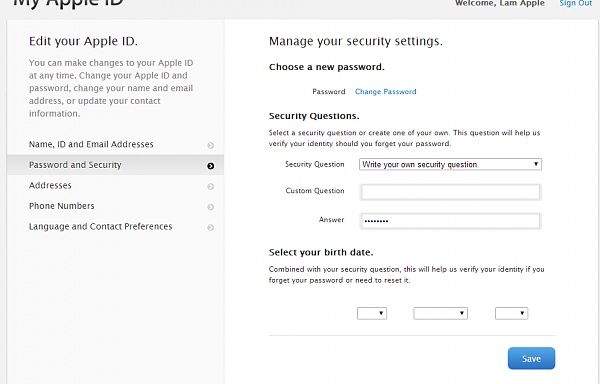Click the 'Edit your Apple ID.' heading
The width and height of the screenshot is (600, 384).
[x=83, y=41]
